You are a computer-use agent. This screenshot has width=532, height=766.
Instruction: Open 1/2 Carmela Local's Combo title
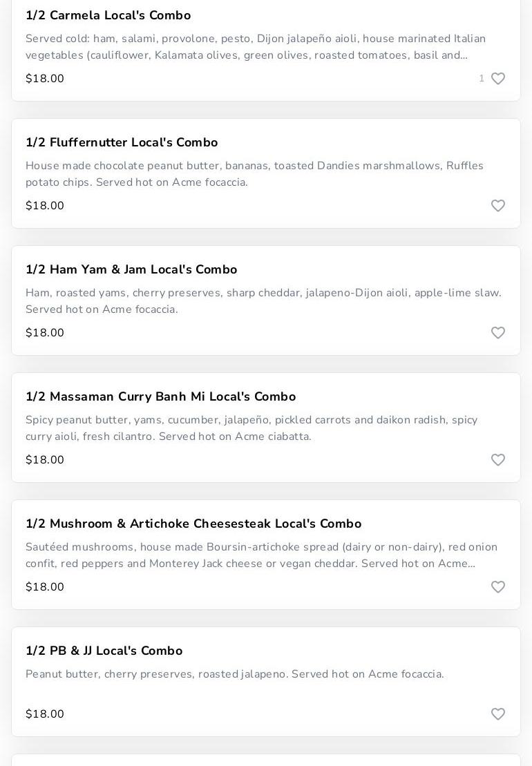click(x=108, y=15)
